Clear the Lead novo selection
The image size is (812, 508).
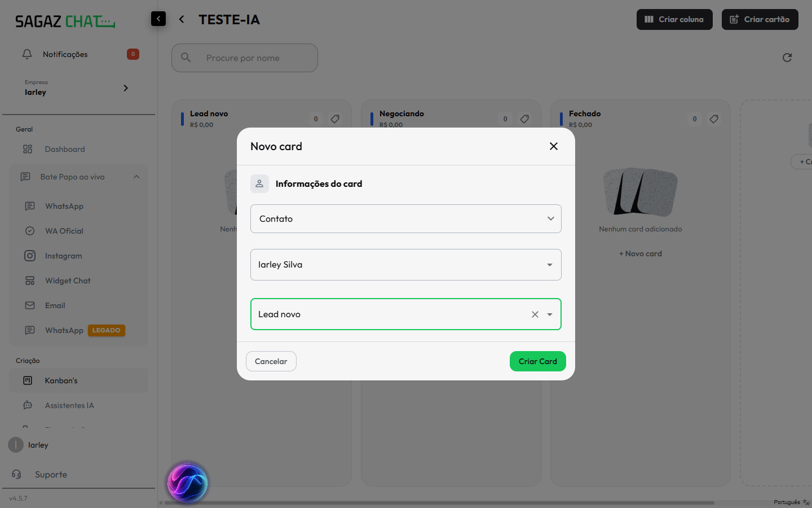[x=535, y=314]
